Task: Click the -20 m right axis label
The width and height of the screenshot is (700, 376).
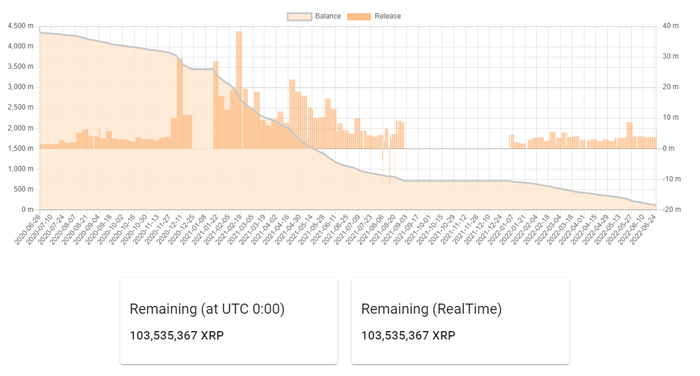Action: [672, 209]
